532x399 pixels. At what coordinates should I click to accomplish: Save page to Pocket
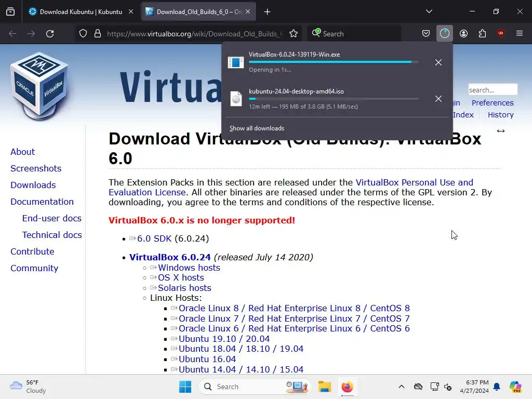pyautogui.click(x=426, y=34)
